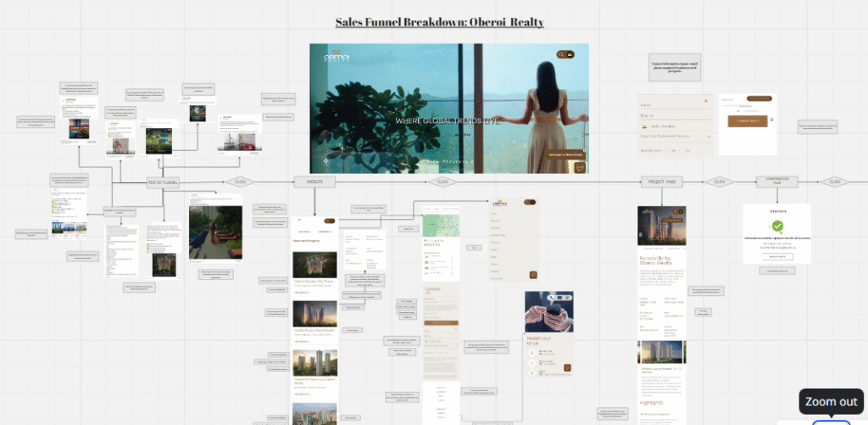Click the brown submit button on OTP card
The image size is (868, 425).
747,121
